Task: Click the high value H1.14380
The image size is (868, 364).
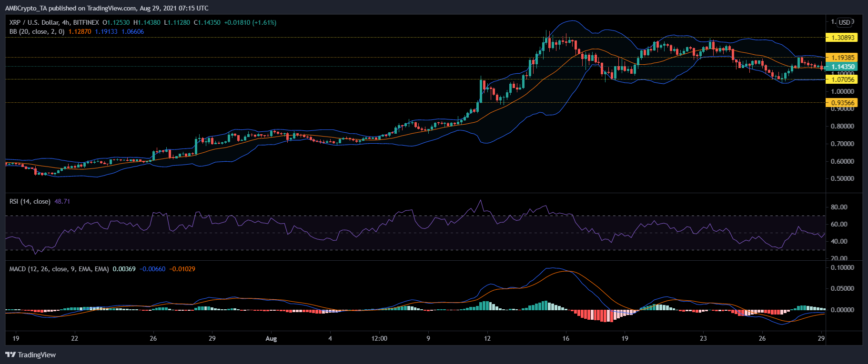Action: pos(147,22)
